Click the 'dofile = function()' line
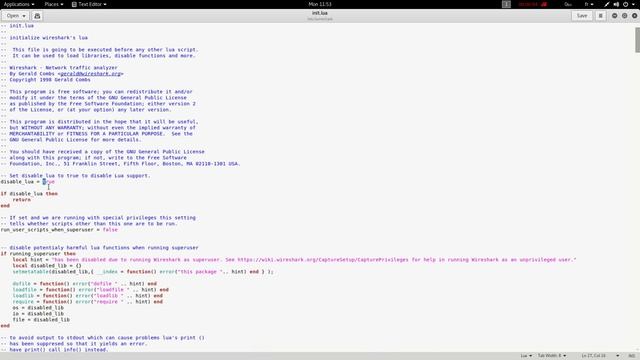Viewport: 640px width, 360px height. point(84,284)
